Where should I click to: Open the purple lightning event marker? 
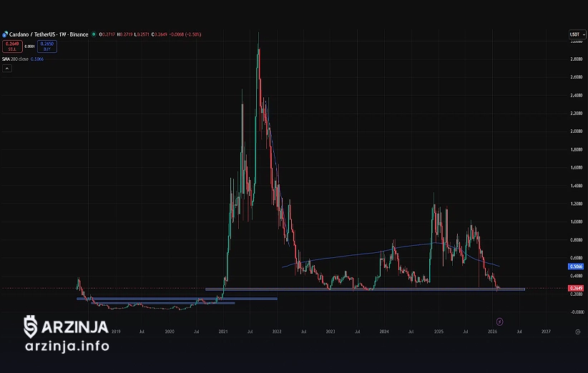click(x=499, y=322)
